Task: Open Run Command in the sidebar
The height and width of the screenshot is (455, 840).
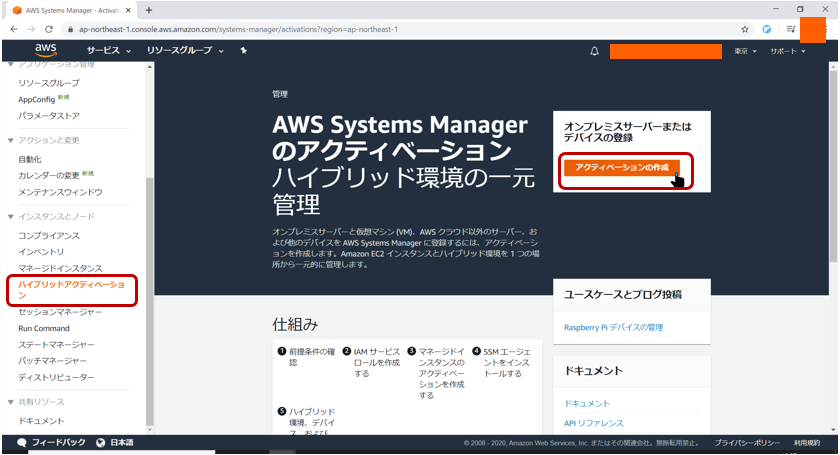Action: 44,329
